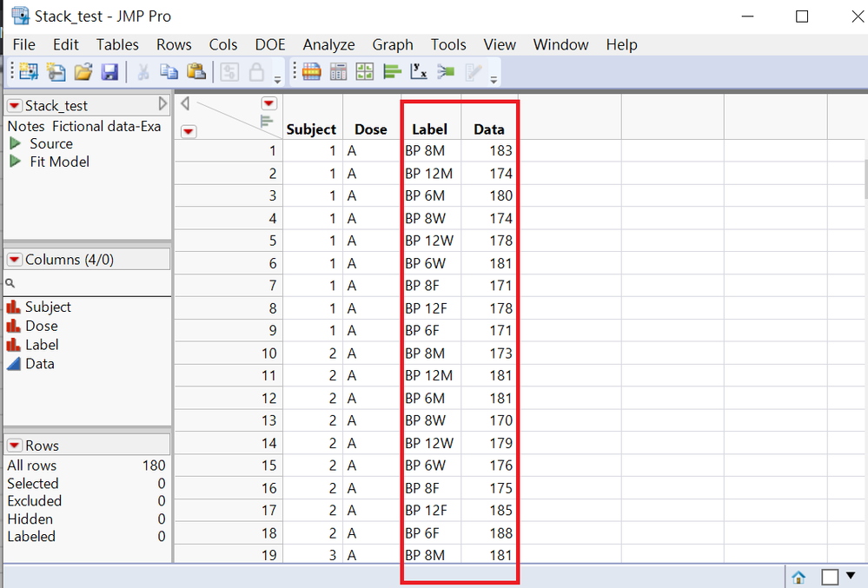Click the Notes Fictional data-Exa entry
Screen dimensions: 868x588
tap(84, 126)
